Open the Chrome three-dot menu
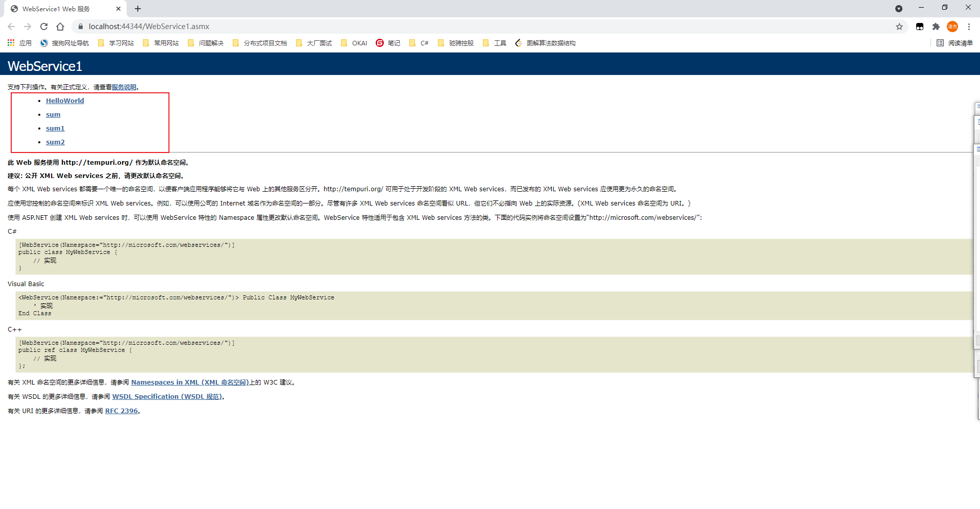 tap(969, 26)
